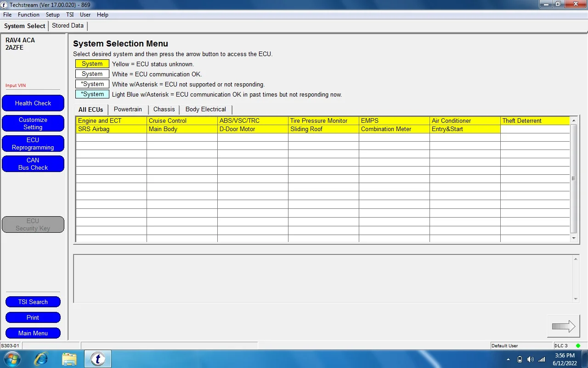
Task: Click the lower info panel scroll-up arrow
Action: [576, 259]
